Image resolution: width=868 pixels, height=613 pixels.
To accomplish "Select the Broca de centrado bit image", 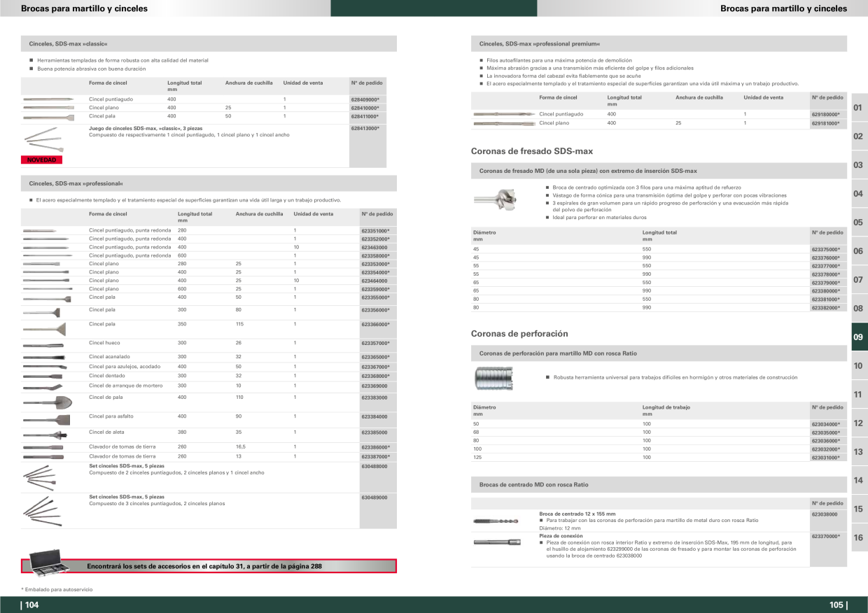I will point(496,521).
